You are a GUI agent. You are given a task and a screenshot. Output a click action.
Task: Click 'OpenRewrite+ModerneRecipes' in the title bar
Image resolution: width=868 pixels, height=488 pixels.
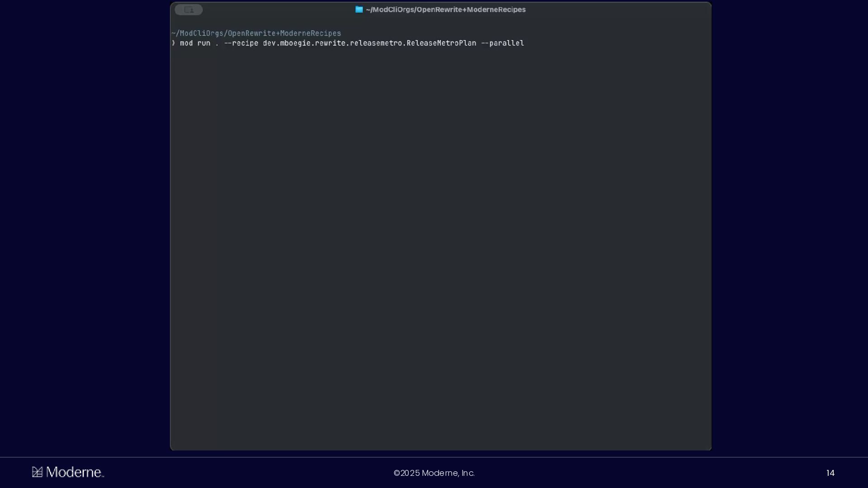tap(471, 9)
